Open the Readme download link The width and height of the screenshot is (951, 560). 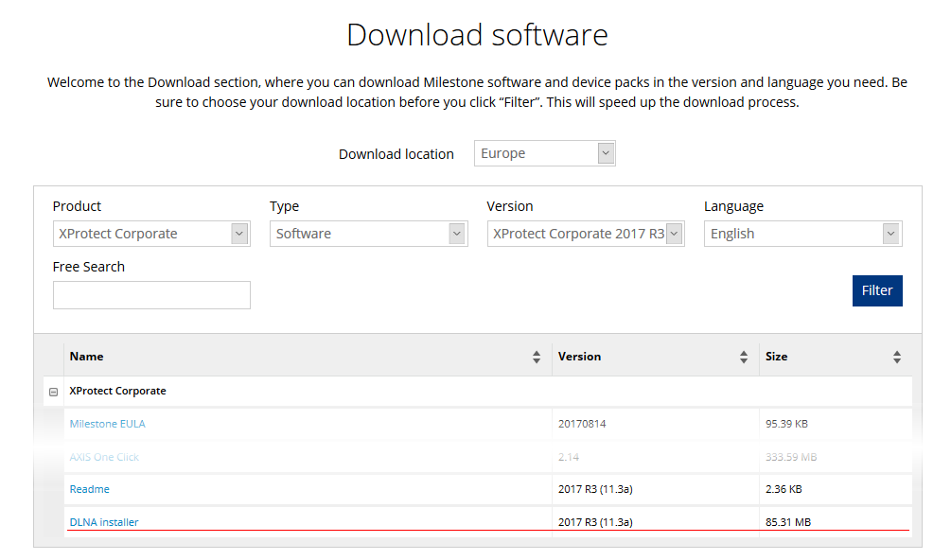click(89, 488)
